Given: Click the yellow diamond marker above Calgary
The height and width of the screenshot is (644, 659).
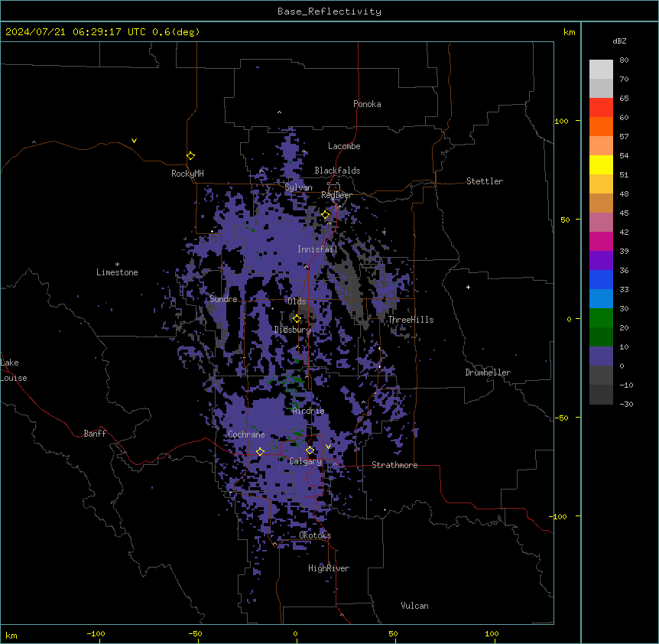Looking at the screenshot, I should pos(310,450).
